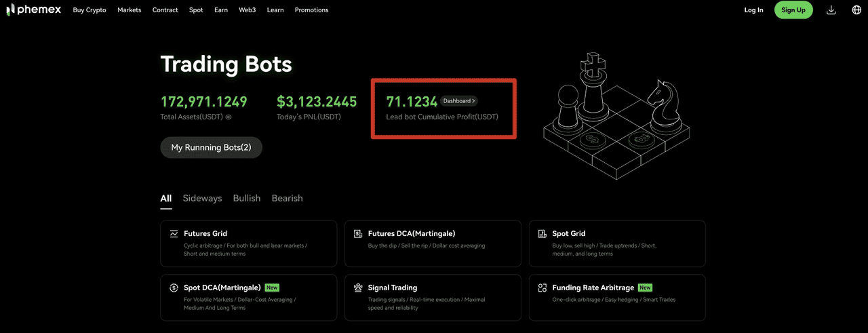Switch to the Bearish tab
This screenshot has height=333, width=868.
[x=287, y=198]
